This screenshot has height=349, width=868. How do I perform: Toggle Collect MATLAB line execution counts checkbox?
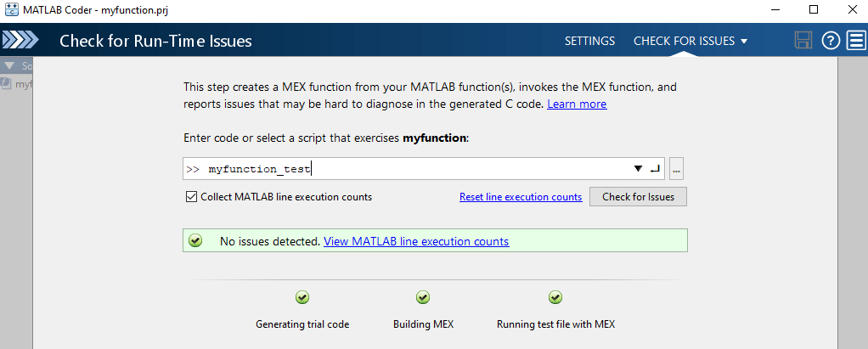191,197
